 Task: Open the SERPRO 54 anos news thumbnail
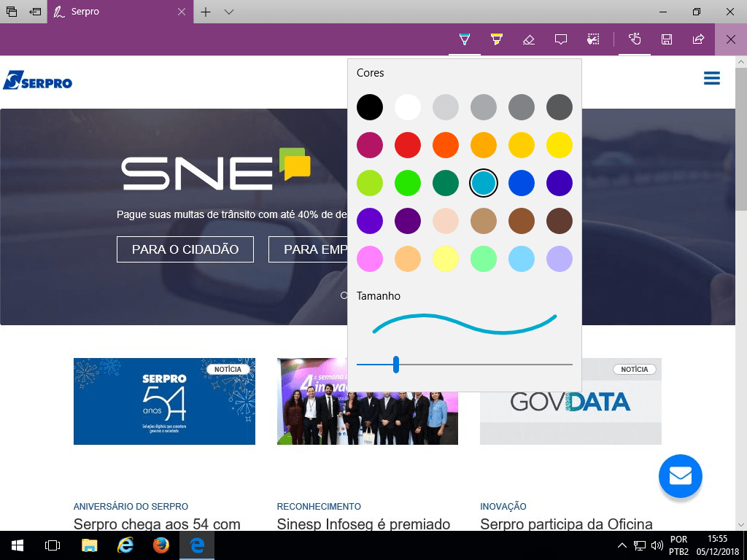click(164, 401)
